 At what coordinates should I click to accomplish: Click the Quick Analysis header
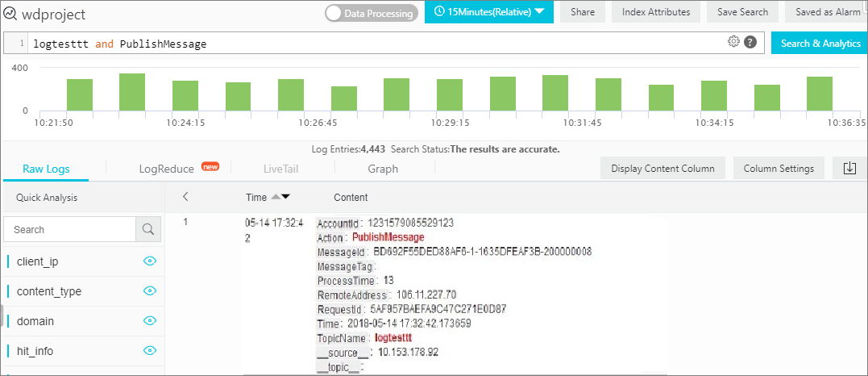[47, 198]
